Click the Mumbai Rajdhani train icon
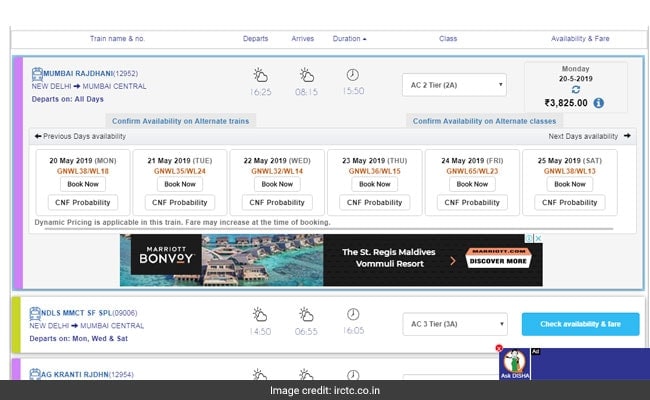The width and height of the screenshot is (650, 400). coord(37,73)
